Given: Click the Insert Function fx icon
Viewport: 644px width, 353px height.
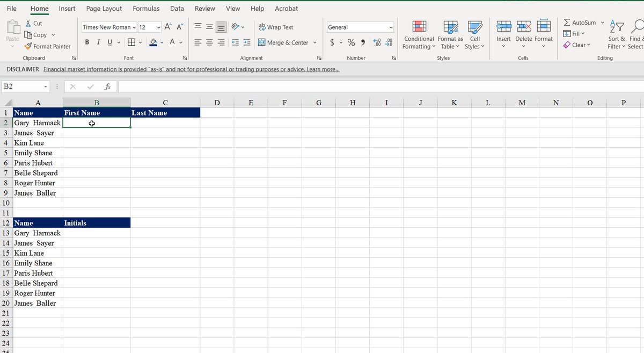Looking at the screenshot, I should coord(107,87).
